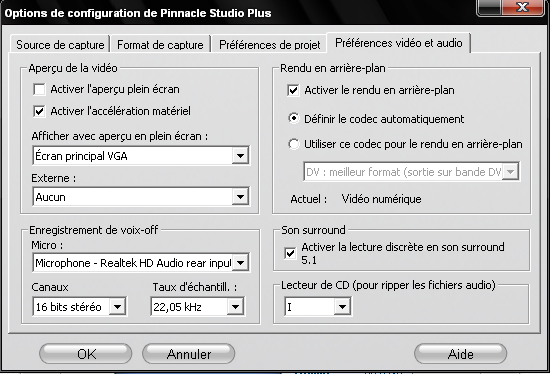
Task: Open the CD drive letter dropdown
Action: 318,307
